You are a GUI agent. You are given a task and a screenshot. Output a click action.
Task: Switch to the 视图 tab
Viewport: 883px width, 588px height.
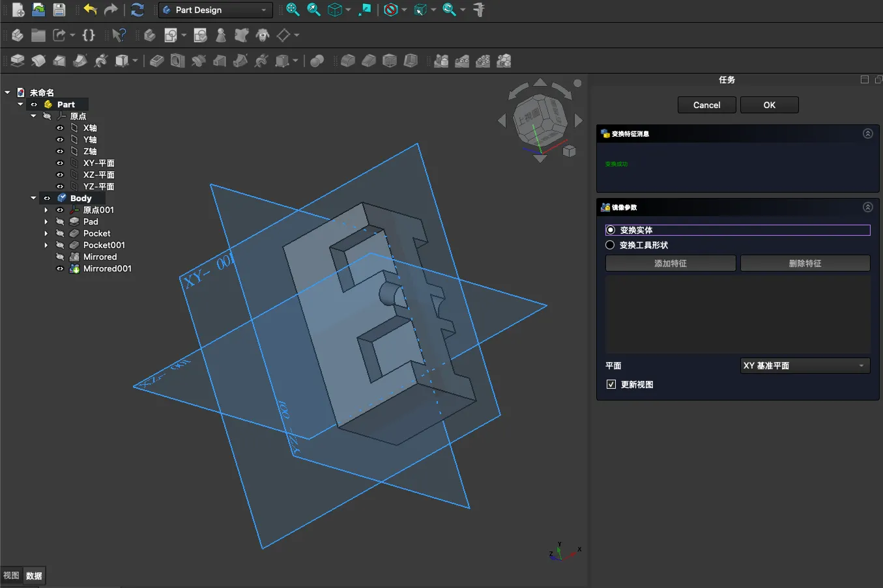11,576
